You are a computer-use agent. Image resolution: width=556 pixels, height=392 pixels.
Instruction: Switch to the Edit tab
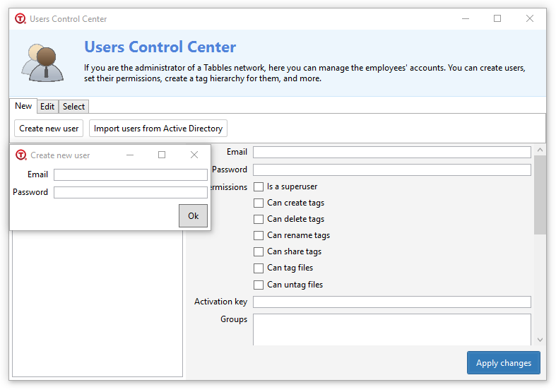tap(47, 107)
